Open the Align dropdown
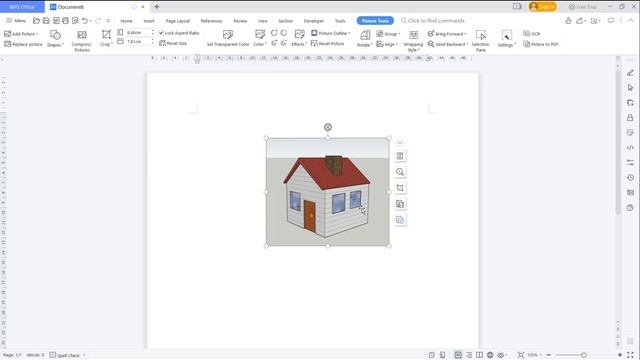640x360 pixels. tap(387, 44)
